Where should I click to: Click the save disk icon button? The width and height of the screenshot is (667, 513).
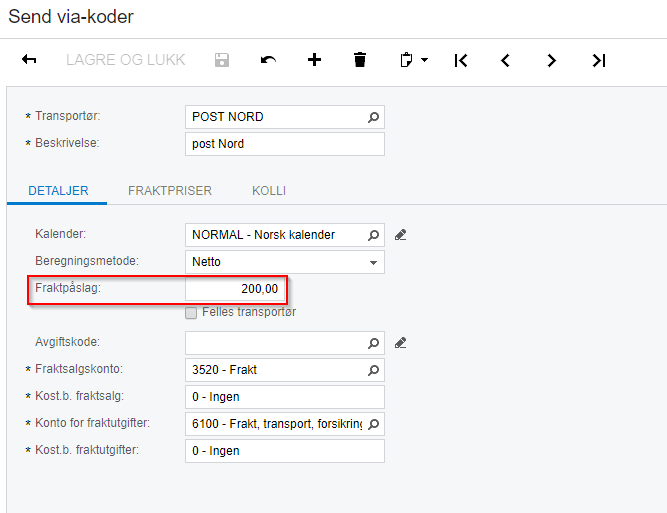point(222,60)
